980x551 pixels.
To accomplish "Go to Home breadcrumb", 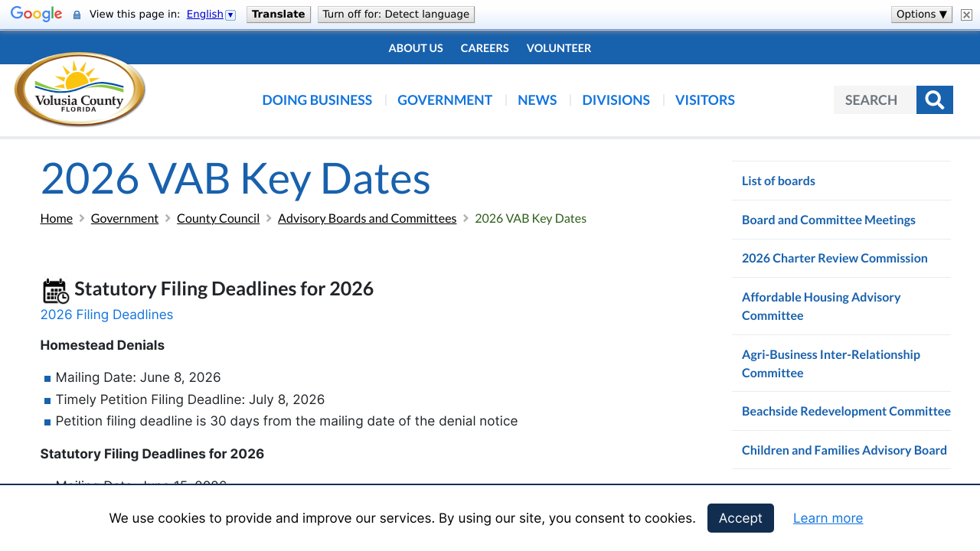I will (57, 218).
